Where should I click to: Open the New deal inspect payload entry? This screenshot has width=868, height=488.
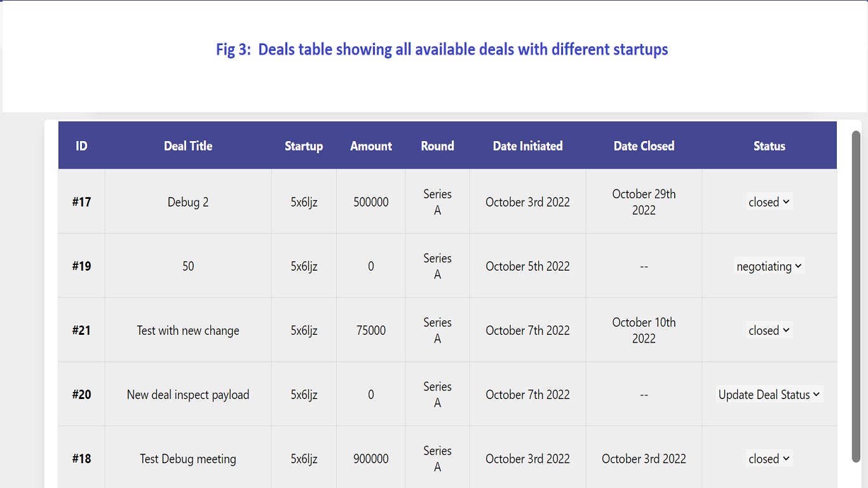[188, 395]
